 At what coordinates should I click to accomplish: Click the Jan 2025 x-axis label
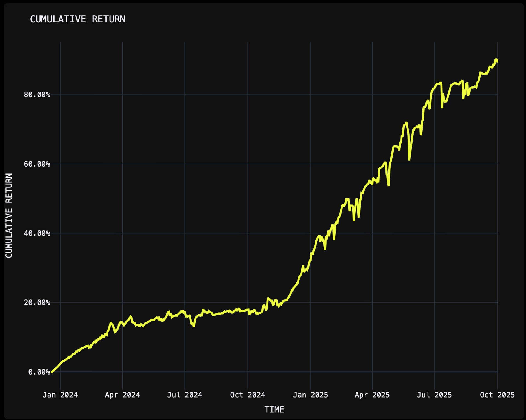pos(310,395)
